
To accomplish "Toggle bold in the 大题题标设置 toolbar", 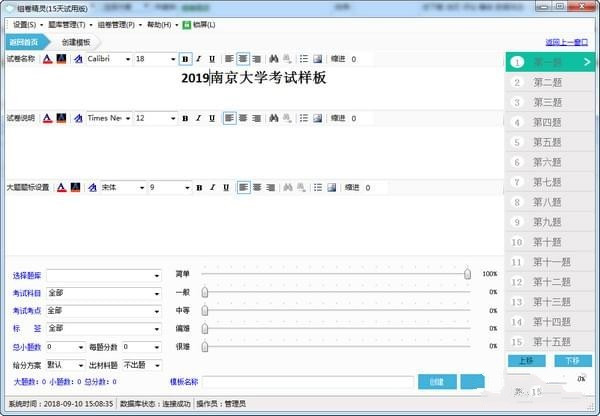I will [x=199, y=188].
